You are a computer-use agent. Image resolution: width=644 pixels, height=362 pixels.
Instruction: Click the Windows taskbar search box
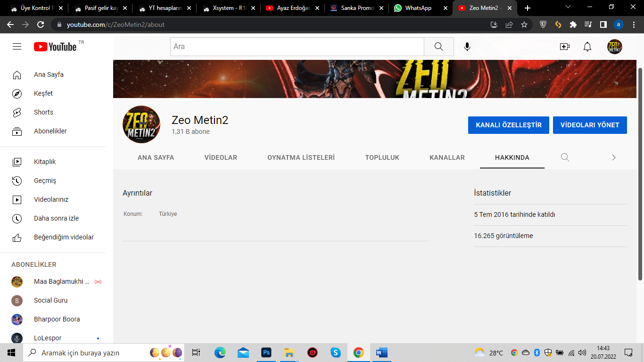pyautogui.click(x=104, y=353)
